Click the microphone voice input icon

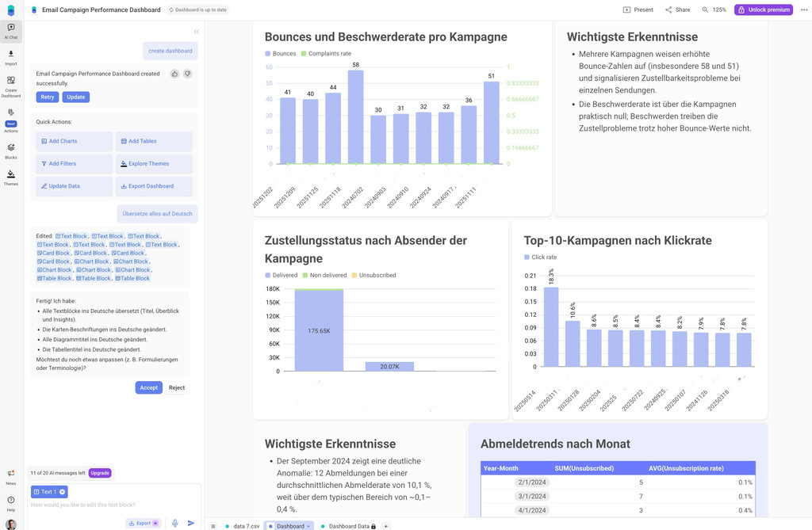pyautogui.click(x=175, y=523)
